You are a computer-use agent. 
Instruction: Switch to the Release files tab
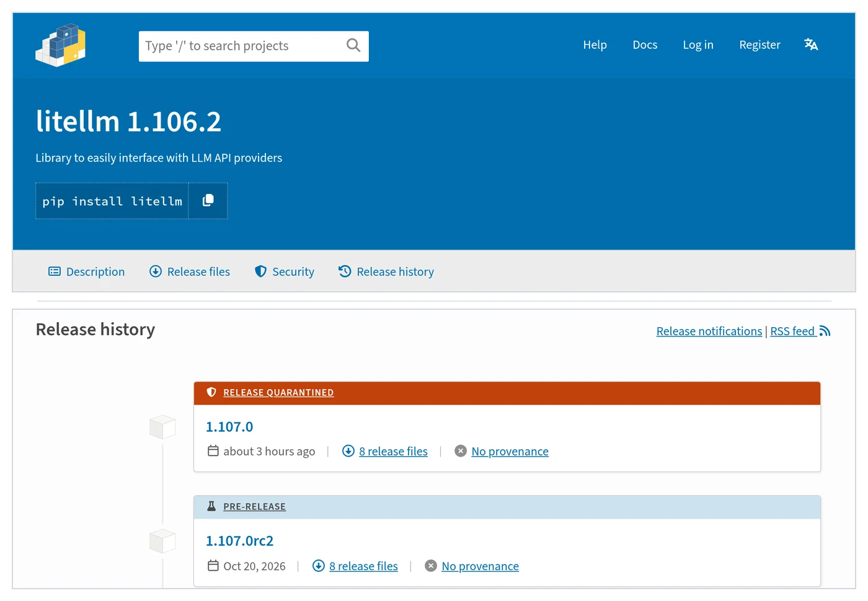[190, 271]
